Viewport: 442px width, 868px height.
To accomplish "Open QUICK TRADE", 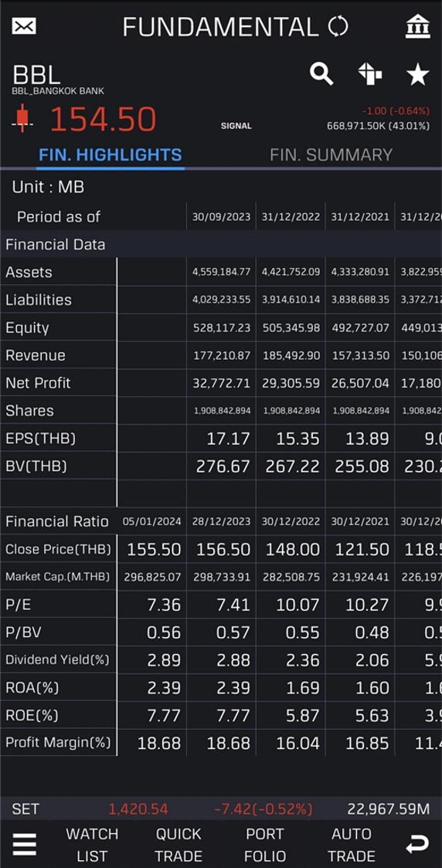I will [178, 845].
